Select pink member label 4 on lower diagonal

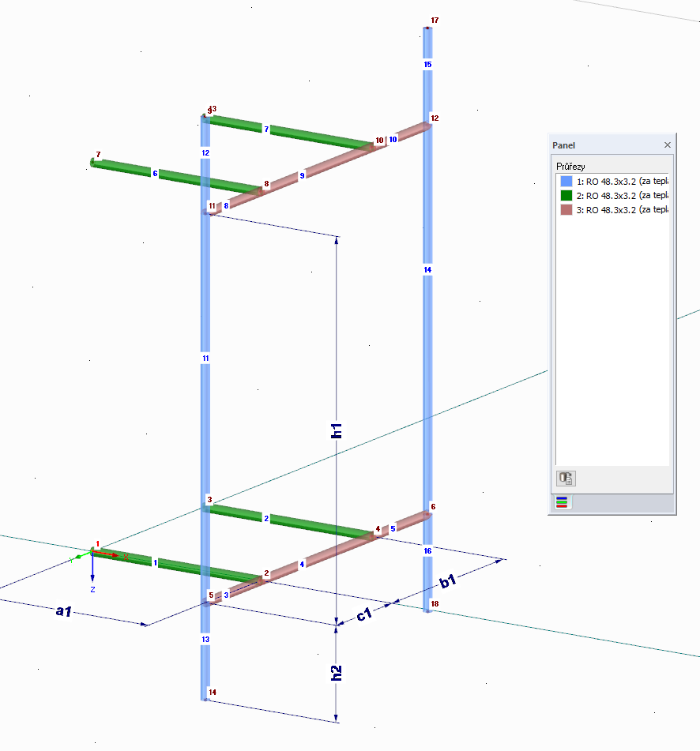[302, 564]
